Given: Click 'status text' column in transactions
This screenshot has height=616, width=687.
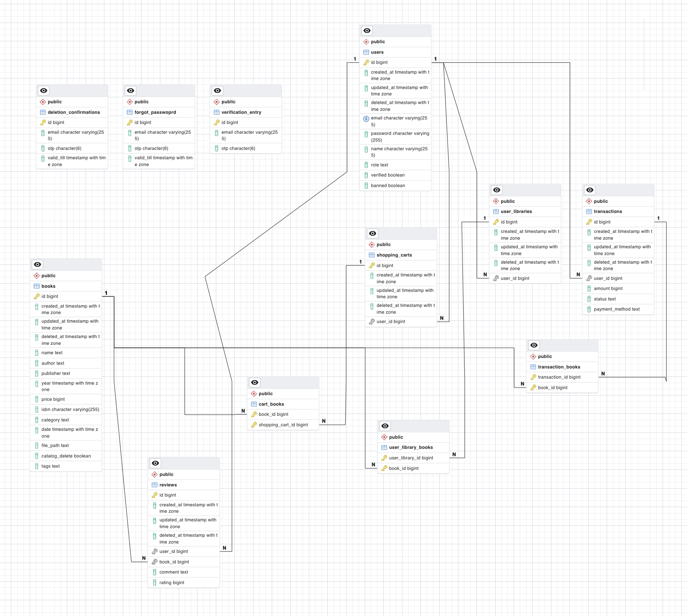Looking at the screenshot, I should 618,299.
